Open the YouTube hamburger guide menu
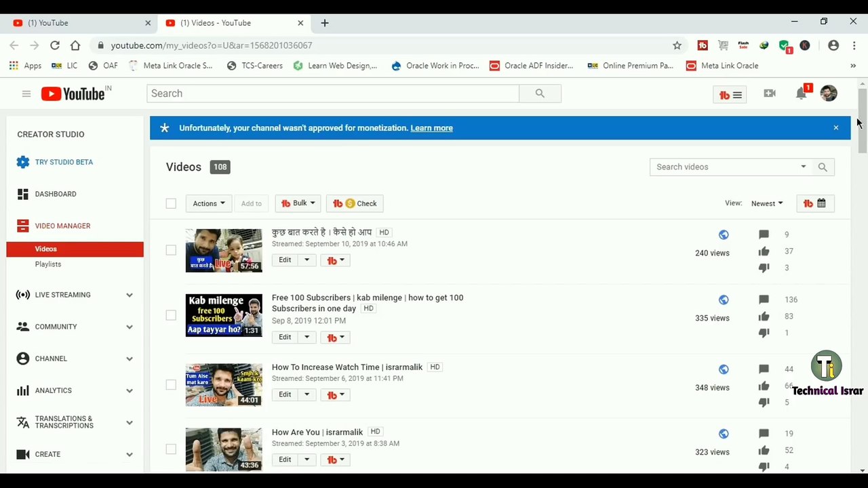 coord(26,94)
